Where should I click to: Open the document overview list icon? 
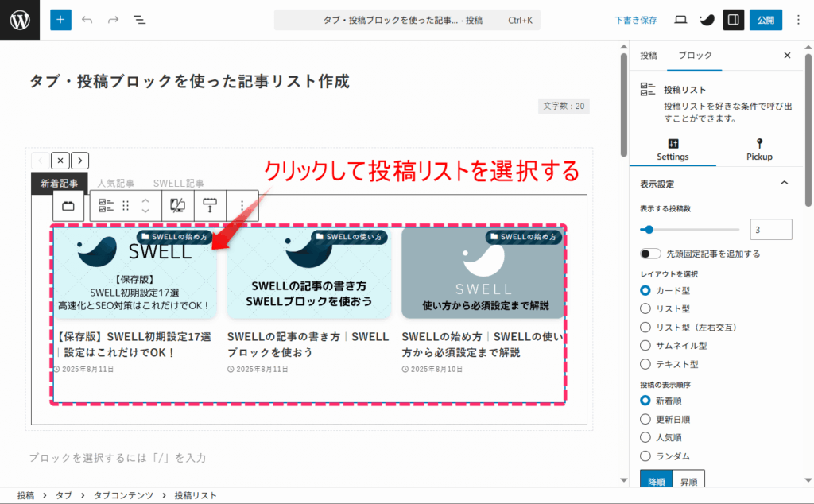tap(140, 20)
